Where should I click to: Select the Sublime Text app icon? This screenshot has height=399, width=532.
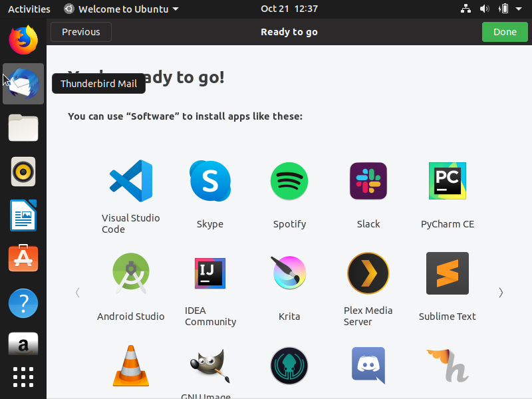pos(448,273)
